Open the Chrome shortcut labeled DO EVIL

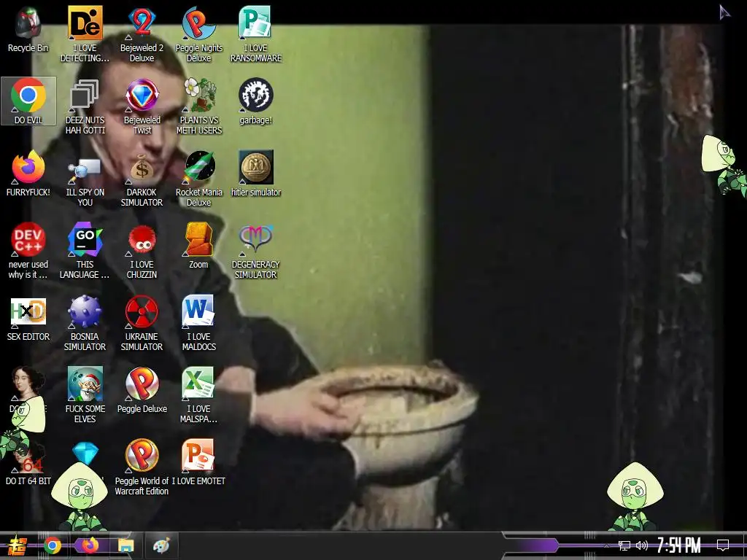(x=28, y=101)
